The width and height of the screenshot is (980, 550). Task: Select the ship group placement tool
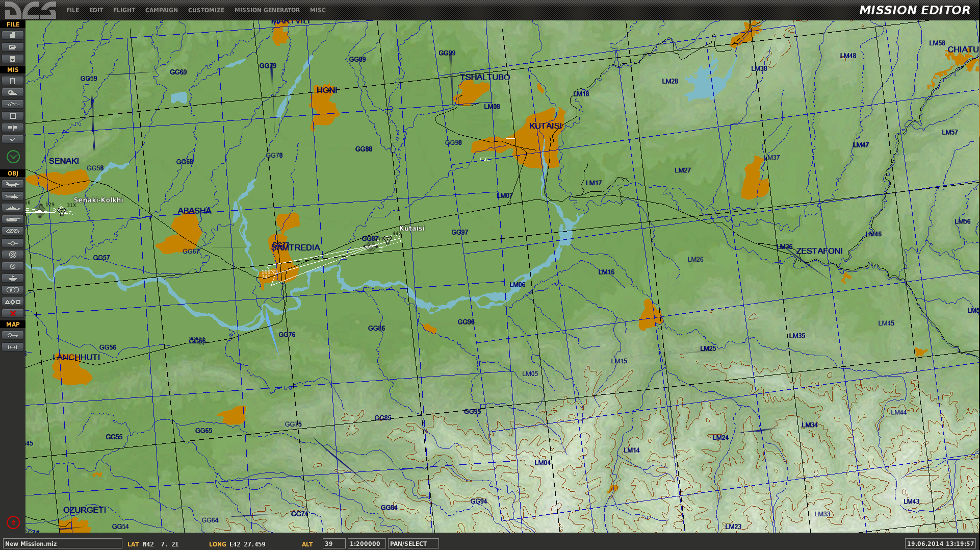tap(13, 208)
